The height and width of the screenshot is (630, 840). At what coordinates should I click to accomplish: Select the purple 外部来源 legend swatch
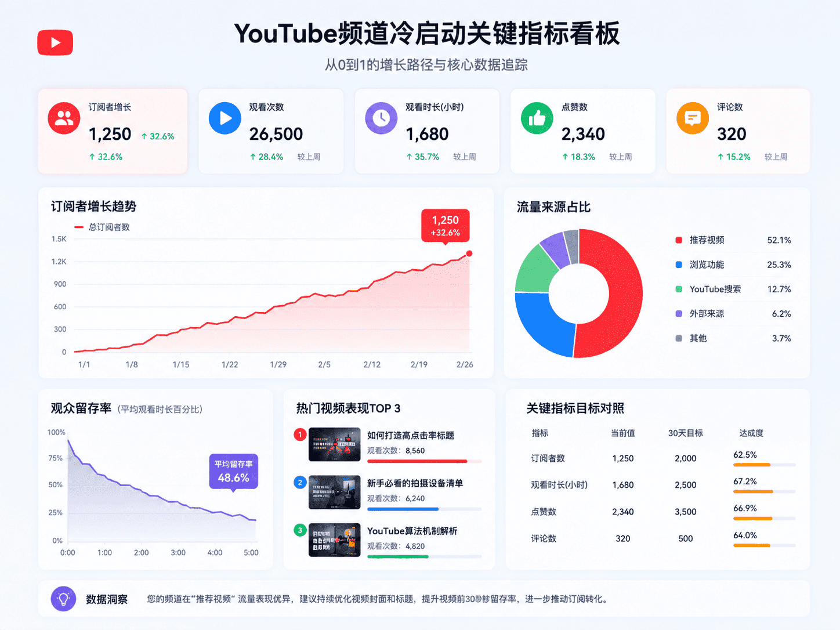click(679, 314)
